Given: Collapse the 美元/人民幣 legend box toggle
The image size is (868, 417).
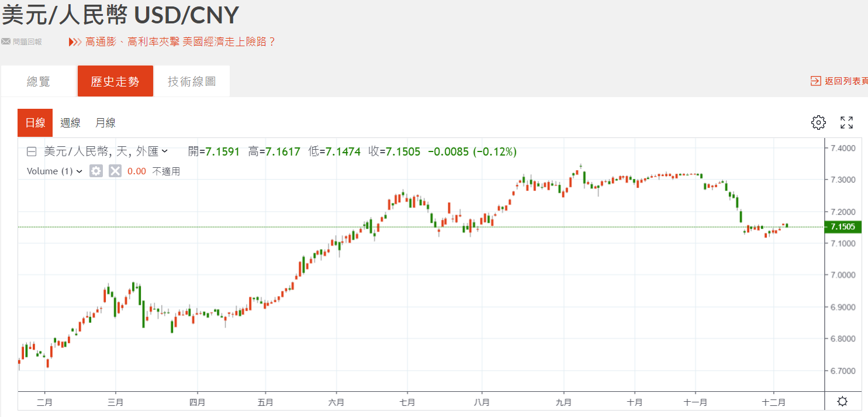Looking at the screenshot, I should coord(32,152).
